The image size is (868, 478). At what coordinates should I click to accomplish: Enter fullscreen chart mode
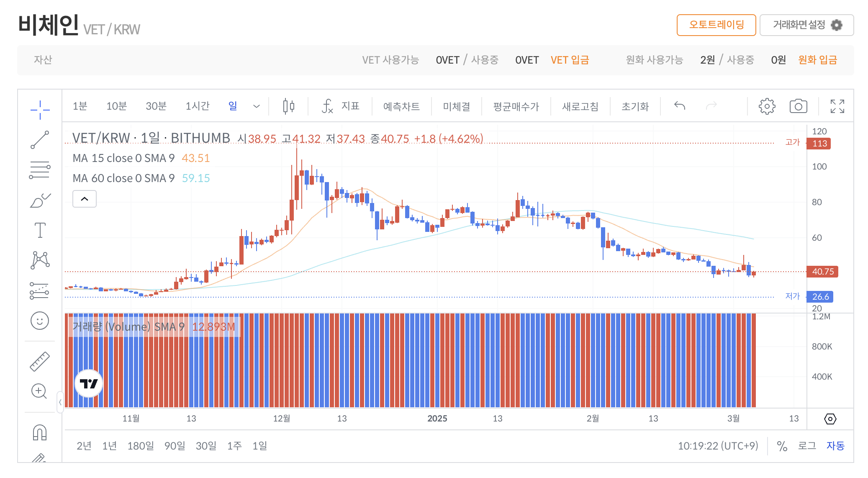837,106
